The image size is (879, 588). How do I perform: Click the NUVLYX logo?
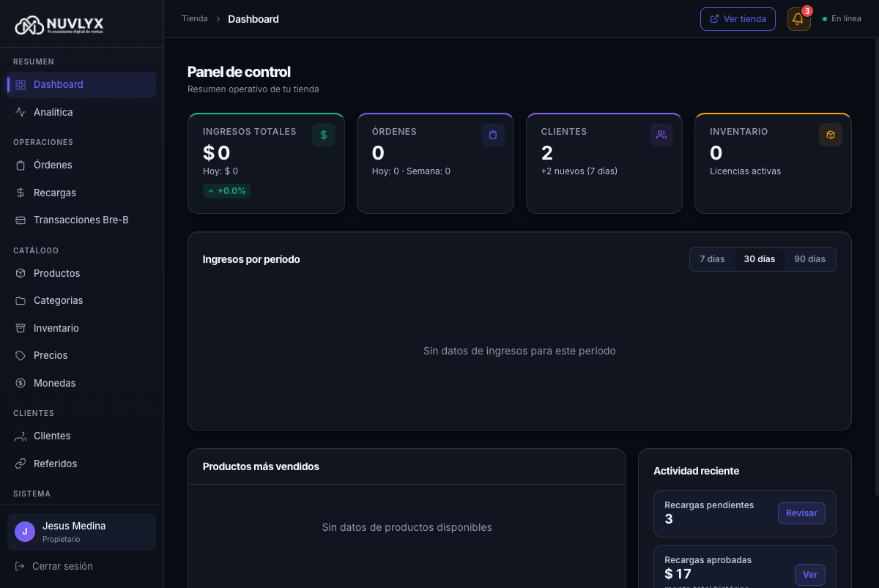pos(60,26)
